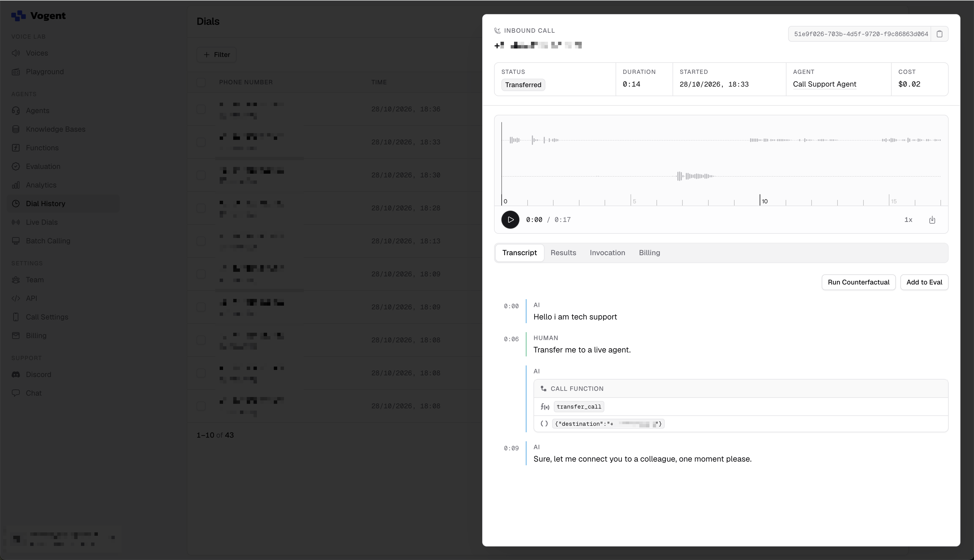The image size is (974, 560).
Task: Switch to the Billing tab in call panel
Action: (649, 253)
